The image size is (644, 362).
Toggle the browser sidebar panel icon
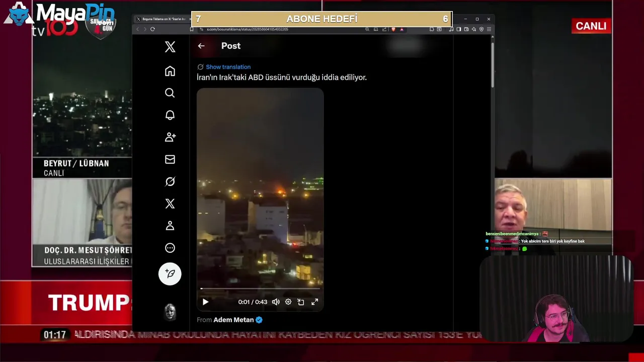pos(459,29)
